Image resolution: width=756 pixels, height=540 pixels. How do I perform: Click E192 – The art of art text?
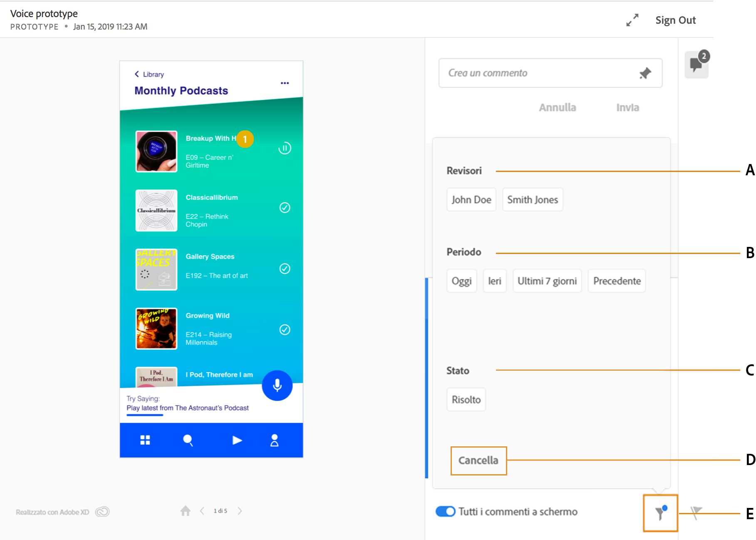(x=216, y=276)
